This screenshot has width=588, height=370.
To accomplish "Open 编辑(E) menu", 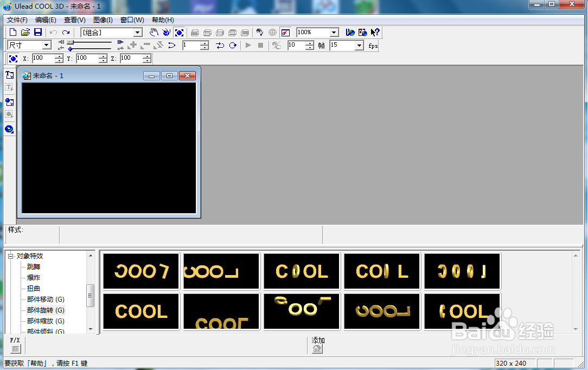I will pyautogui.click(x=46, y=20).
